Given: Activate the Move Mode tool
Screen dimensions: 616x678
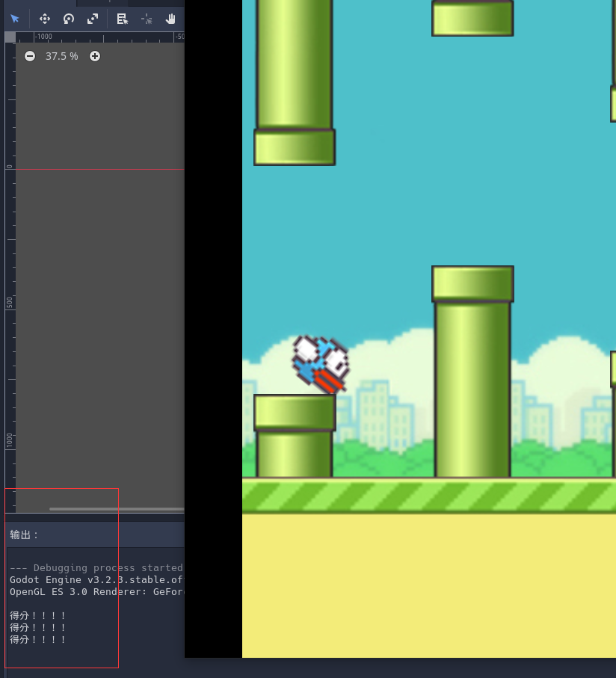Looking at the screenshot, I should [x=45, y=19].
